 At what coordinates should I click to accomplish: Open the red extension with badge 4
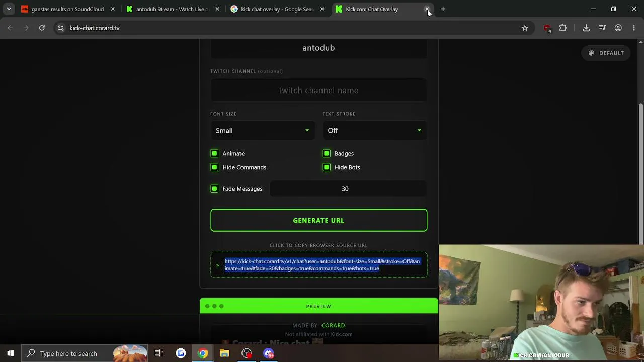pos(547,28)
